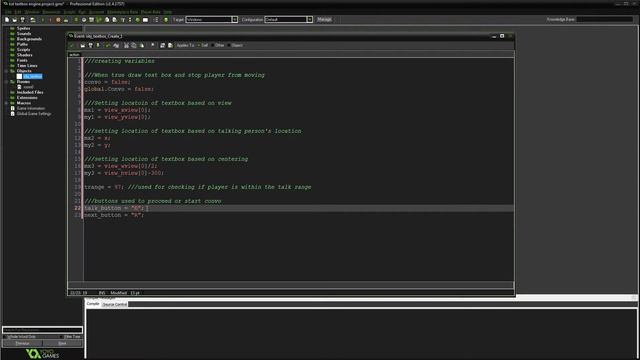Image resolution: width=640 pixels, height=360 pixels.
Task: Click the Create Sprite toolbar icon
Action: tap(76, 20)
